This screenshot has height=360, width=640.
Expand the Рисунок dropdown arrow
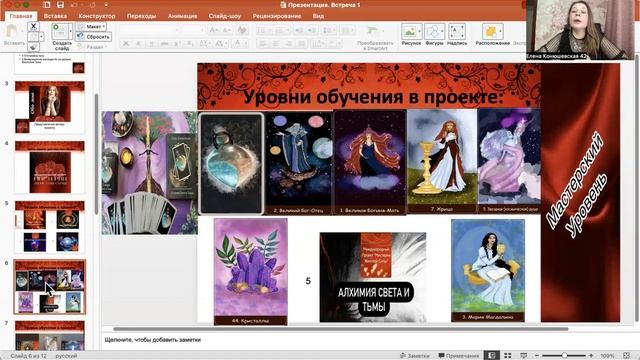[x=420, y=31]
